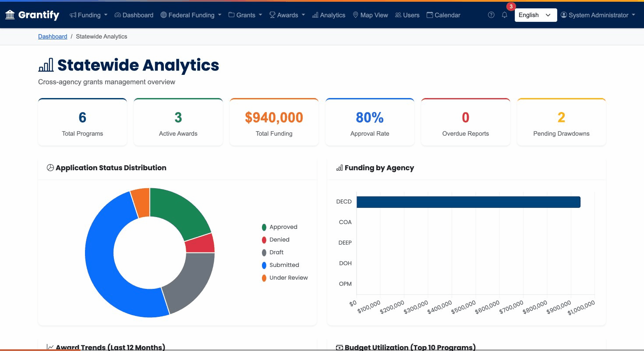This screenshot has width=644, height=351.
Task: Click the Analytics bar chart icon
Action: [x=315, y=14]
